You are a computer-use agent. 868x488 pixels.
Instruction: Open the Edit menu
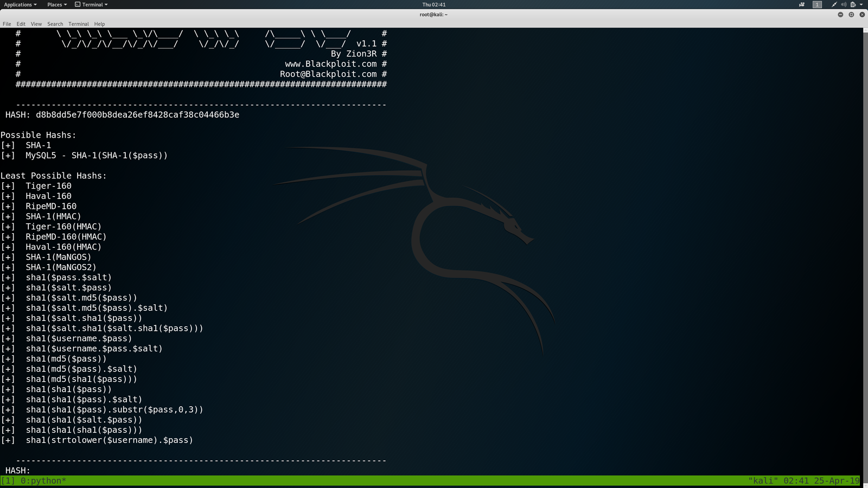21,24
